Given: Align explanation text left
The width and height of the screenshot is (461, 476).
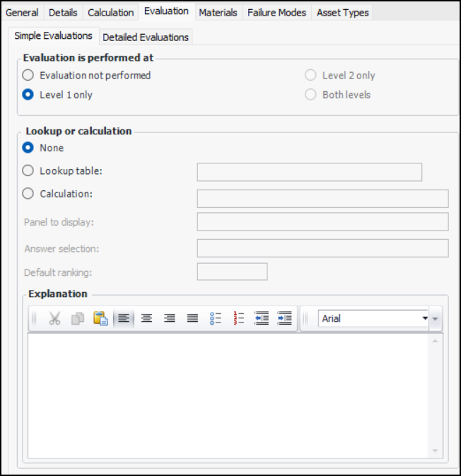Looking at the screenshot, I should (124, 318).
